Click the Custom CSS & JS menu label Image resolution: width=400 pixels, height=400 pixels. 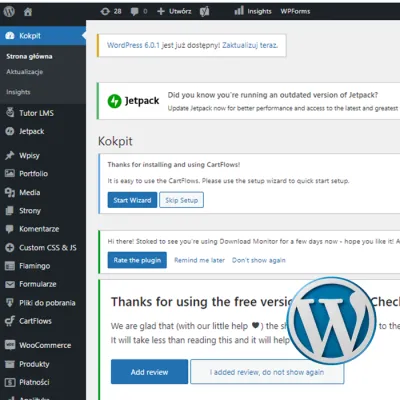(48, 248)
